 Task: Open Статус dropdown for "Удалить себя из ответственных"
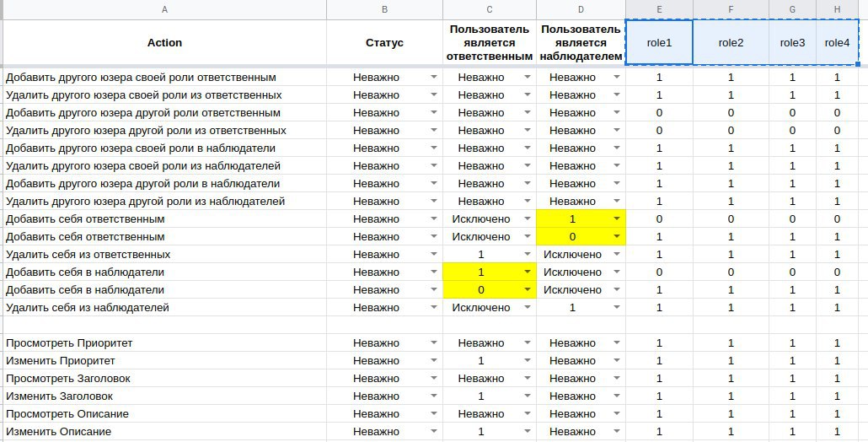[x=434, y=255]
